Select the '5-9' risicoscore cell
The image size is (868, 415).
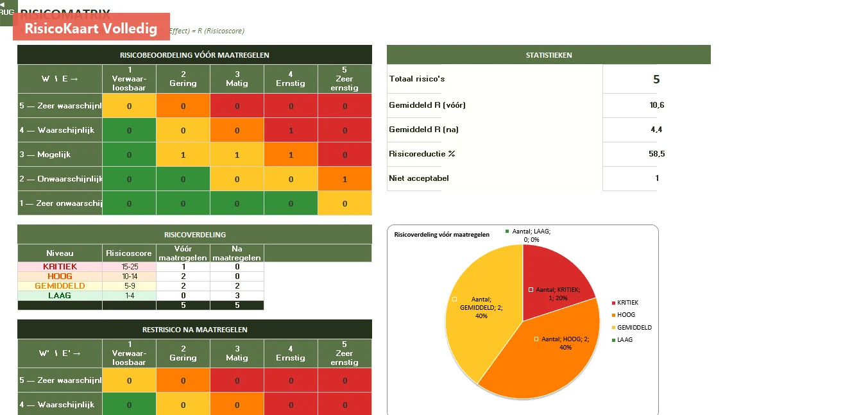coord(129,286)
